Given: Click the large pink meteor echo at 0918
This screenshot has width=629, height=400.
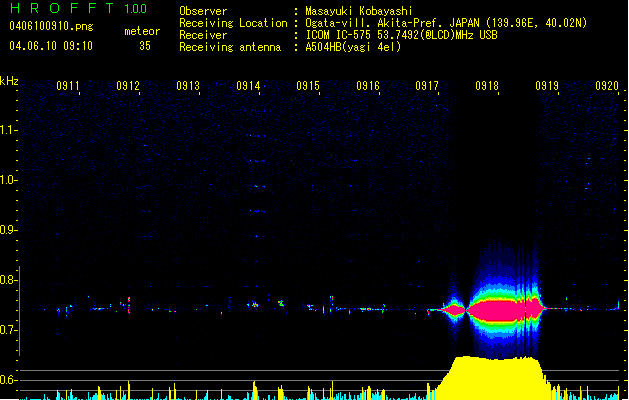Looking at the screenshot, I should point(505,310).
